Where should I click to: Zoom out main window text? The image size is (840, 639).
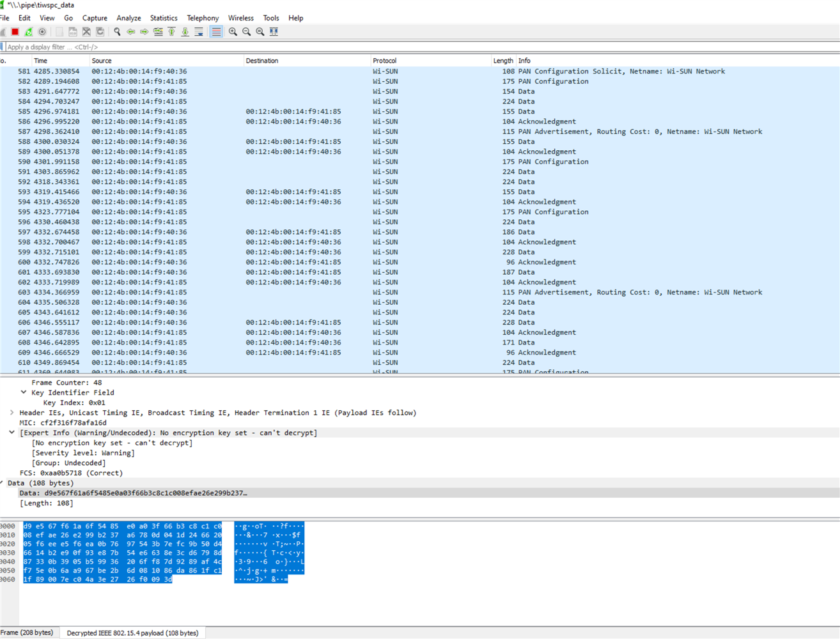tap(247, 32)
